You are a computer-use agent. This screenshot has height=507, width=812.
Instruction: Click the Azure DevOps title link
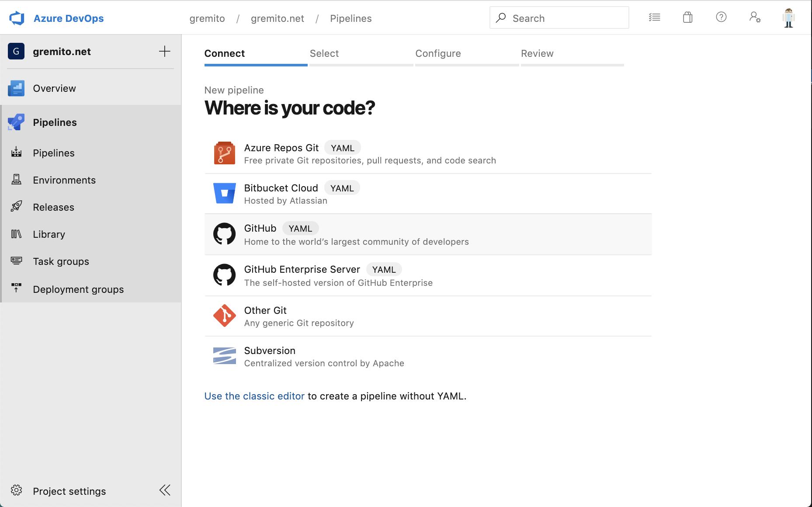point(69,18)
